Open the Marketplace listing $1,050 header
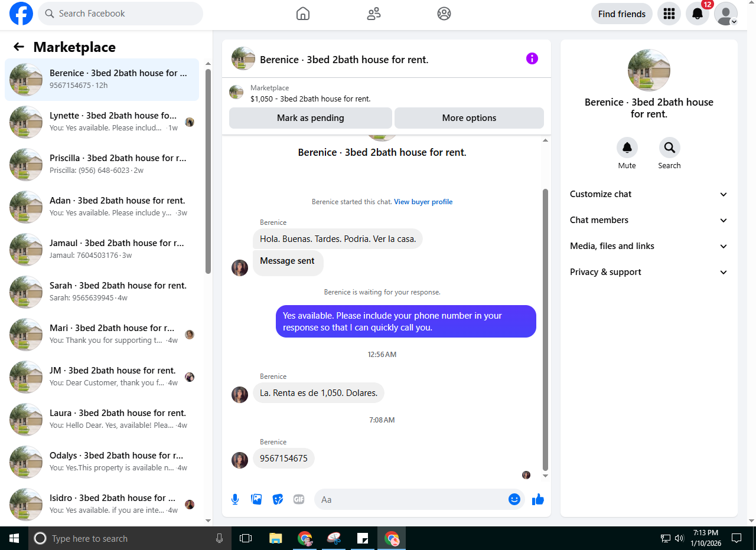756x550 pixels. click(x=386, y=93)
